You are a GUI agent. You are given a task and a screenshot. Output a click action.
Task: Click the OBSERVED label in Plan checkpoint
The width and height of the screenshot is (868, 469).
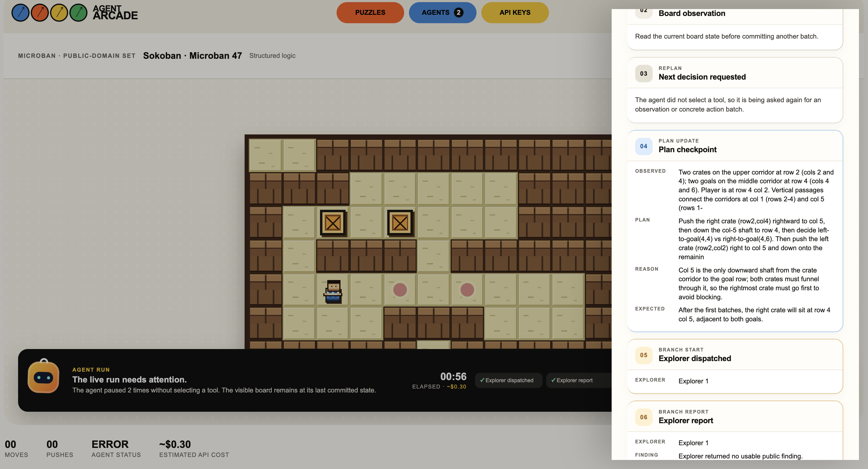pos(650,171)
